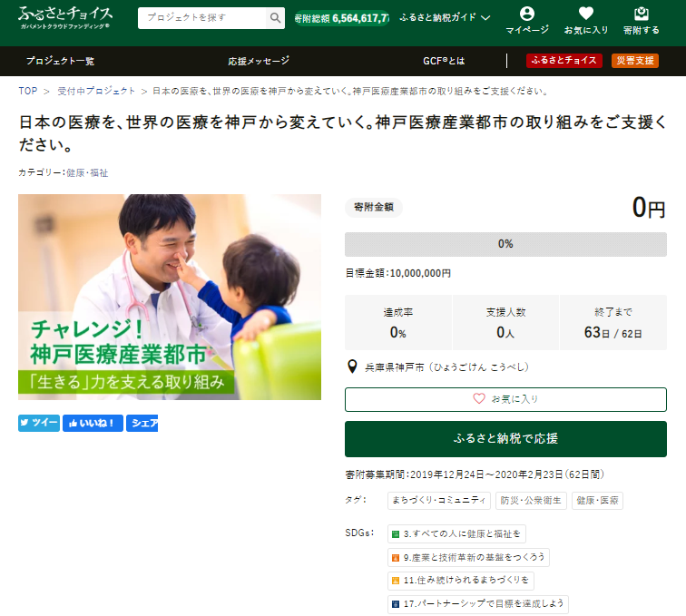Screen dimensions: 686x616
Task: Click the project doctor and child image
Action: 170,297
